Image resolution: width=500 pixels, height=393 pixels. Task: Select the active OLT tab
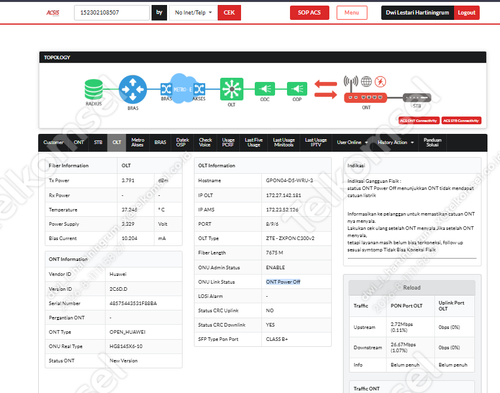tap(117, 142)
